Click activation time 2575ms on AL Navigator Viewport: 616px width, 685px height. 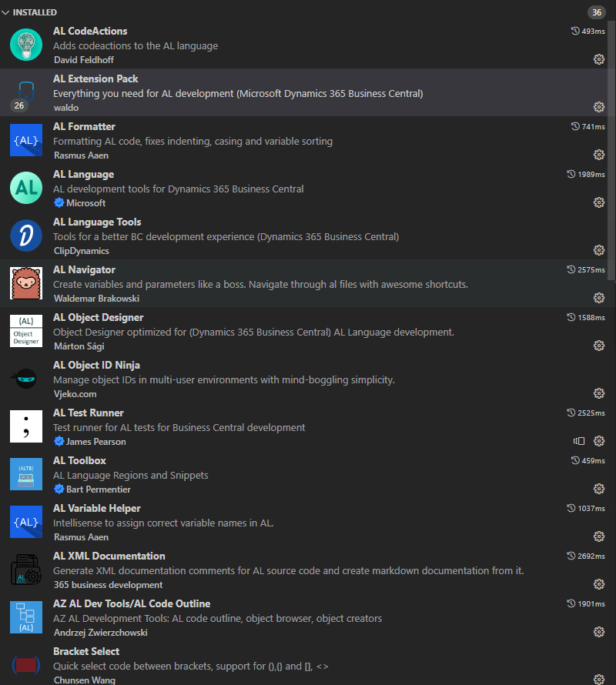pyautogui.click(x=586, y=269)
